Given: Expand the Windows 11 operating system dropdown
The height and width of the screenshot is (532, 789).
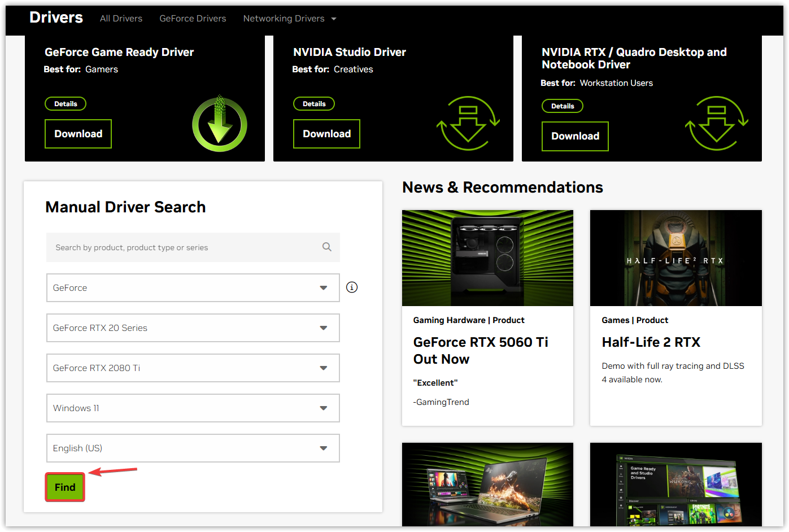Looking at the screenshot, I should point(193,408).
